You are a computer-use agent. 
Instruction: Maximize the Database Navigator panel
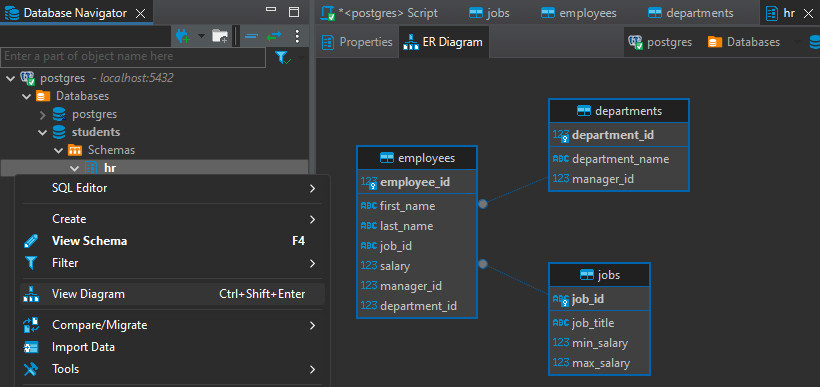[x=294, y=12]
